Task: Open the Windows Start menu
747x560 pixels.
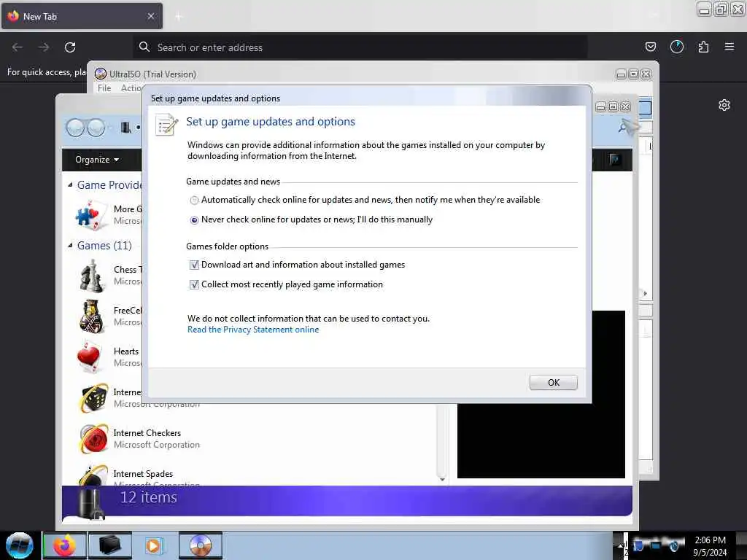Action: coord(20,545)
